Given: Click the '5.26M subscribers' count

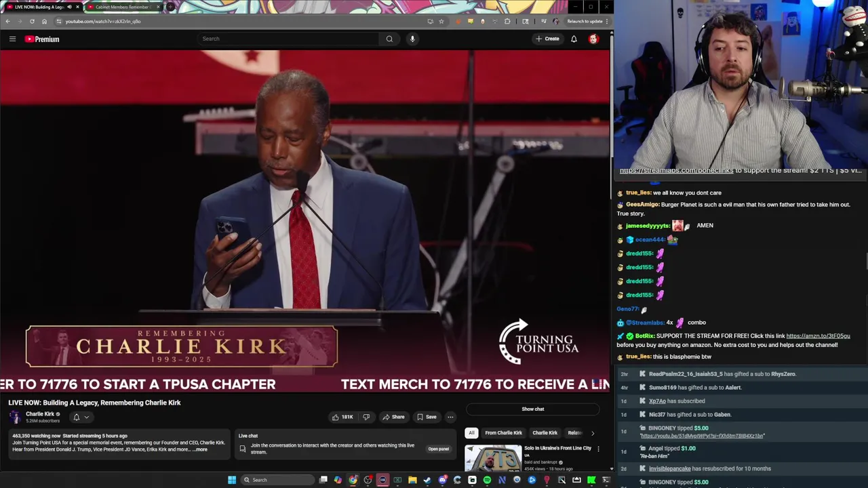Looking at the screenshot, I should (x=43, y=421).
